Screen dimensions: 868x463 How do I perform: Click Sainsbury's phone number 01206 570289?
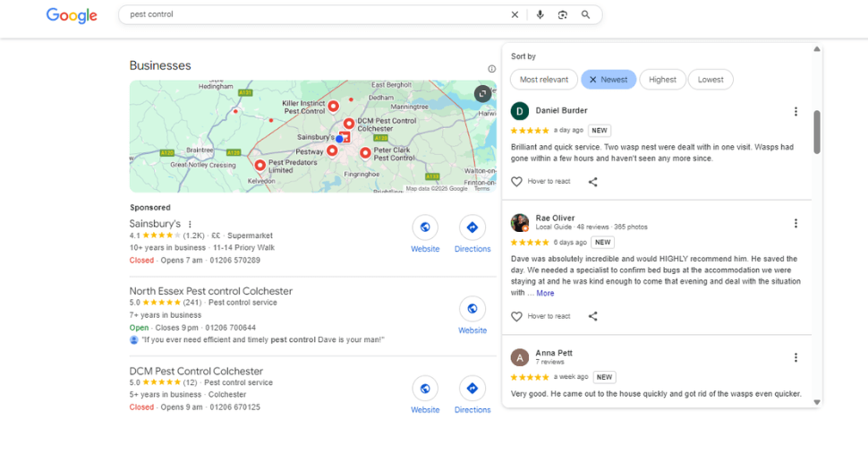(x=234, y=260)
